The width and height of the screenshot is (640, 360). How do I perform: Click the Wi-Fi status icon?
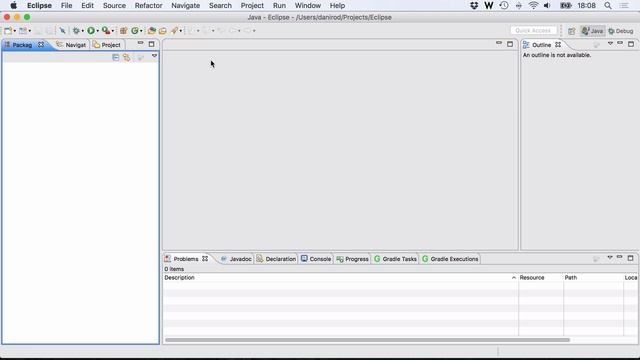click(x=533, y=6)
